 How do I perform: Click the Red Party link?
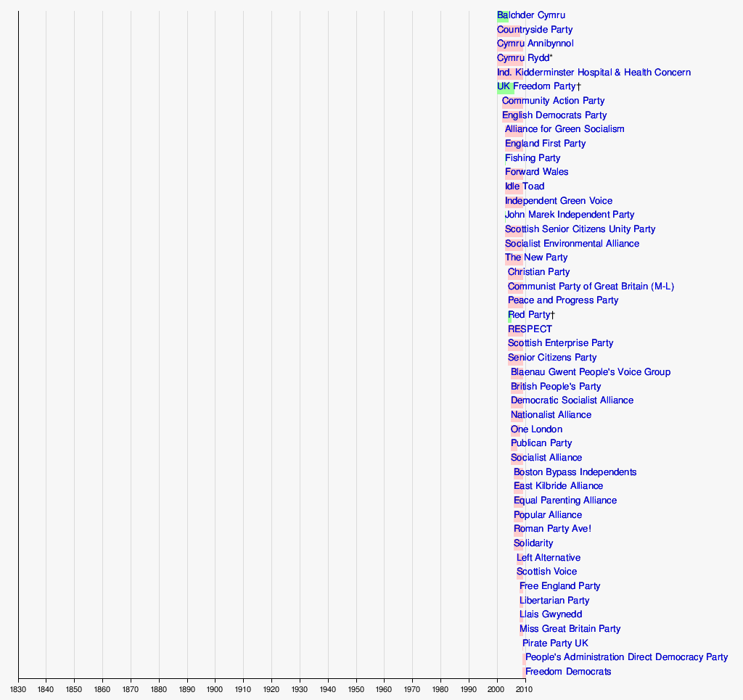pyautogui.click(x=530, y=315)
